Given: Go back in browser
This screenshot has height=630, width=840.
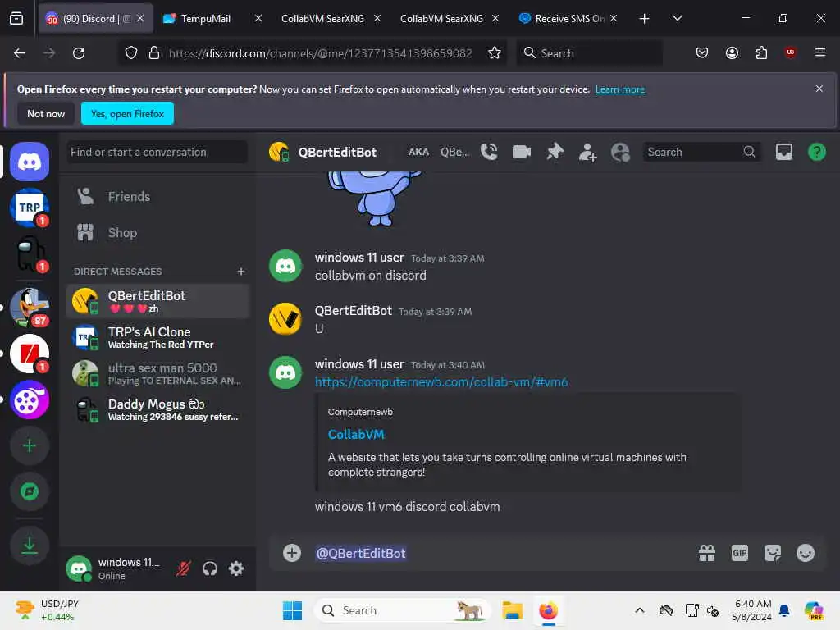Looking at the screenshot, I should click(20, 53).
